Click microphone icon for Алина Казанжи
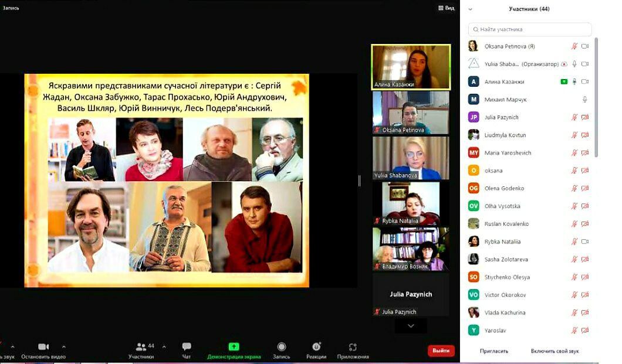Screen dimensions: 622x364 (x=574, y=81)
